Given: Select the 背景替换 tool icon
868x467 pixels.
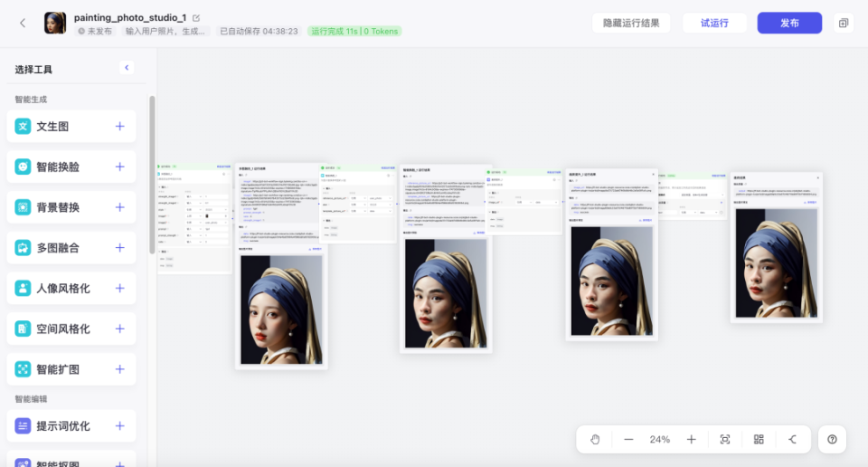Looking at the screenshot, I should pos(23,207).
